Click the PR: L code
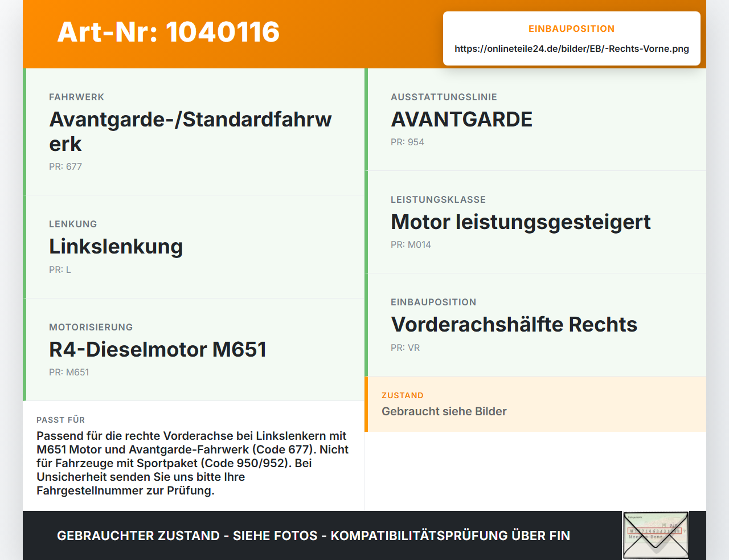729x560 pixels. [60, 269]
